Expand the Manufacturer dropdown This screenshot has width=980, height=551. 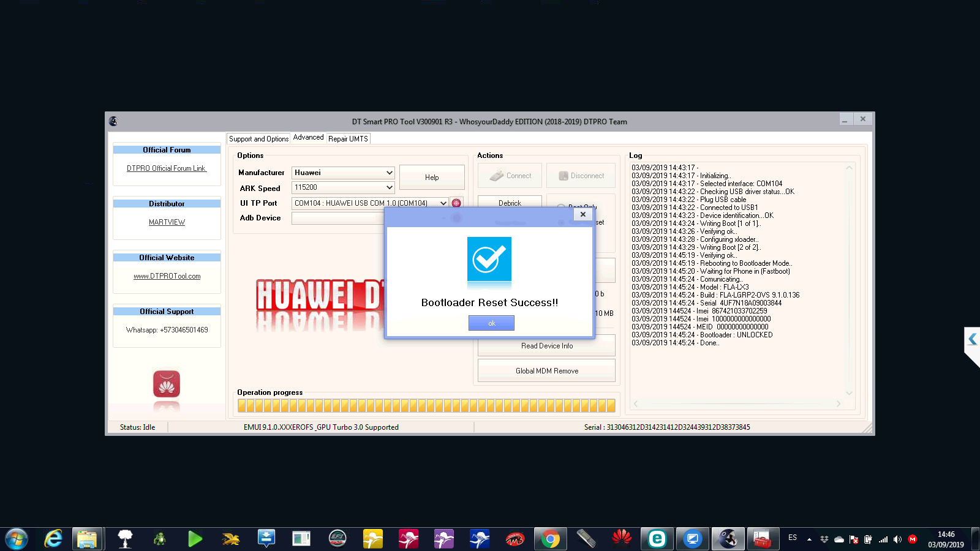[x=390, y=173]
